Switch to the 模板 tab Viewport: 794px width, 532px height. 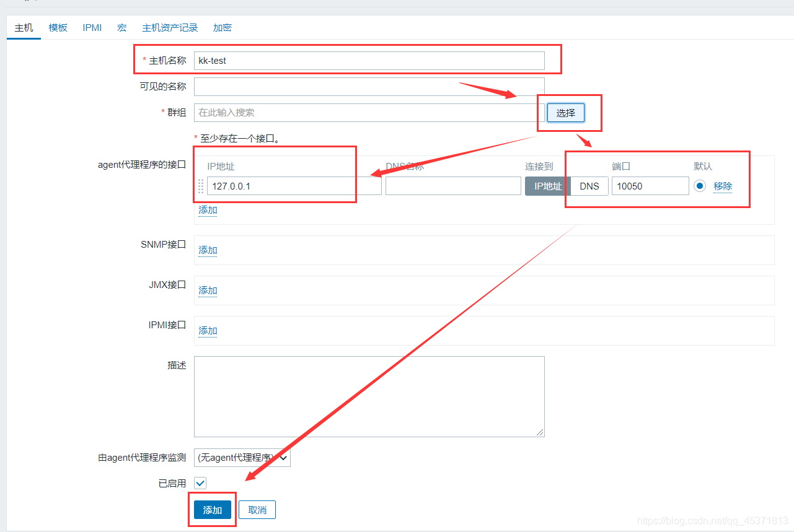click(58, 28)
